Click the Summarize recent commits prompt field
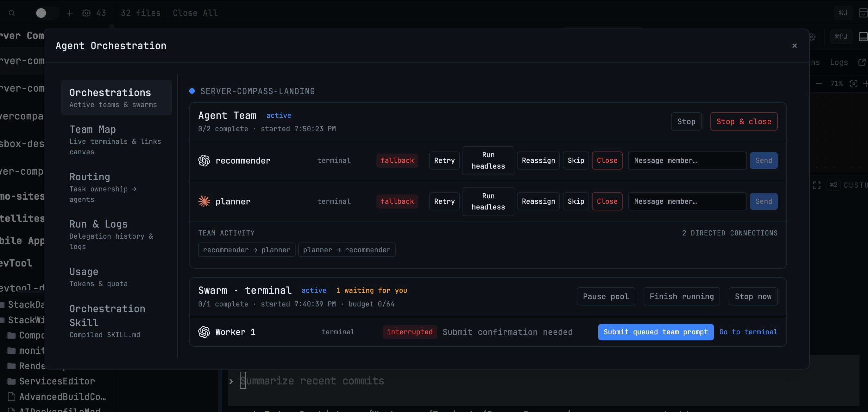This screenshot has width=868, height=412. [x=543, y=381]
